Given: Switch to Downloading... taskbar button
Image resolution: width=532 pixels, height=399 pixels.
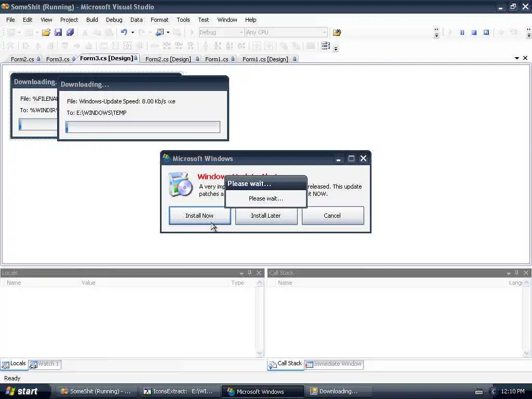Looking at the screenshot, I should point(338,392).
